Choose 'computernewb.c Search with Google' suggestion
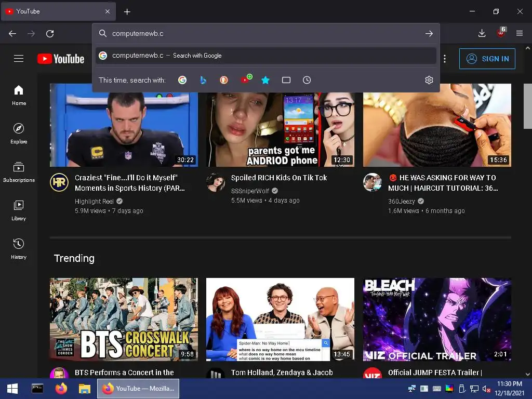This screenshot has width=532, height=399. [265, 56]
